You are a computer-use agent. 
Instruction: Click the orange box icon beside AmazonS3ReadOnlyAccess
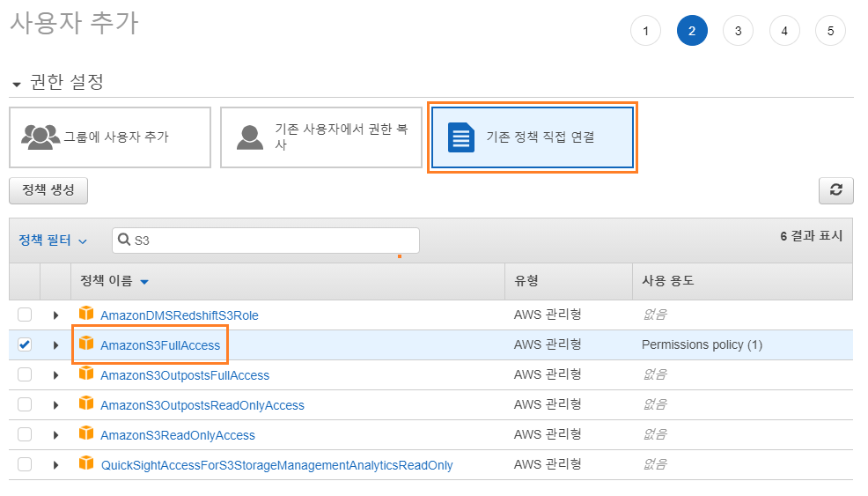85,433
